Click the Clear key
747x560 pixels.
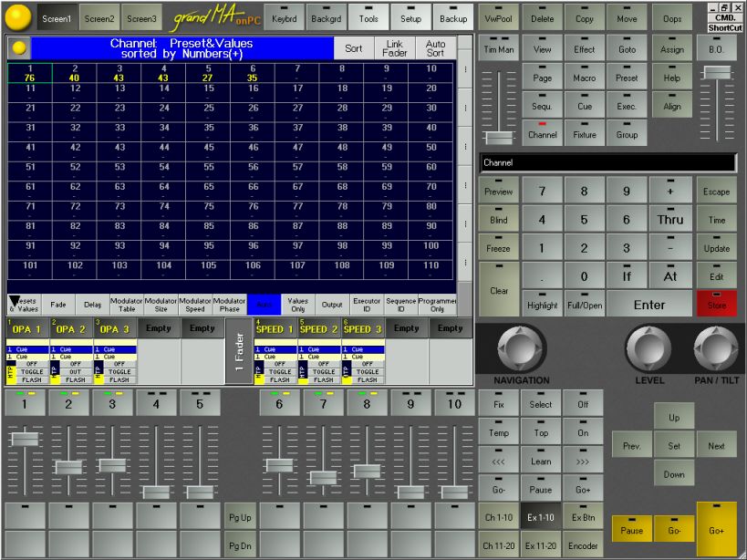click(x=498, y=289)
